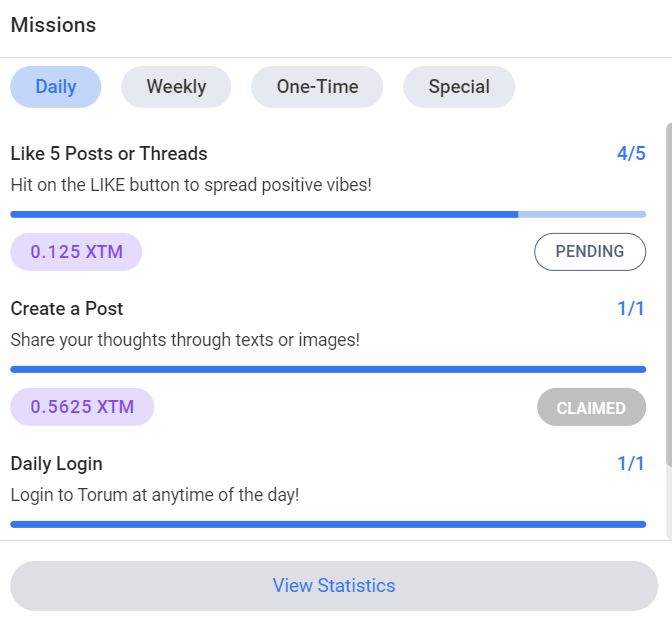The image size is (672, 621).
Task: Click the Like 5 Posts progress bar
Action: [x=328, y=215]
